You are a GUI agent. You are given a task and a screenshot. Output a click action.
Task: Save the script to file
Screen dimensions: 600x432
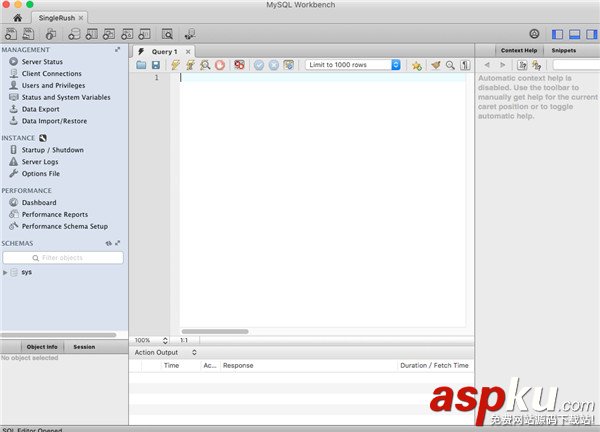point(156,65)
